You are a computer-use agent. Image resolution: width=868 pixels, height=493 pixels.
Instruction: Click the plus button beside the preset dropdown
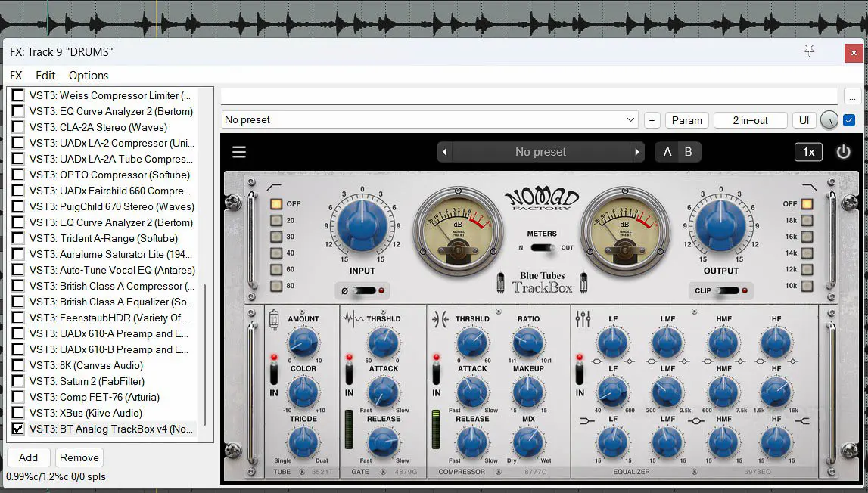point(652,120)
